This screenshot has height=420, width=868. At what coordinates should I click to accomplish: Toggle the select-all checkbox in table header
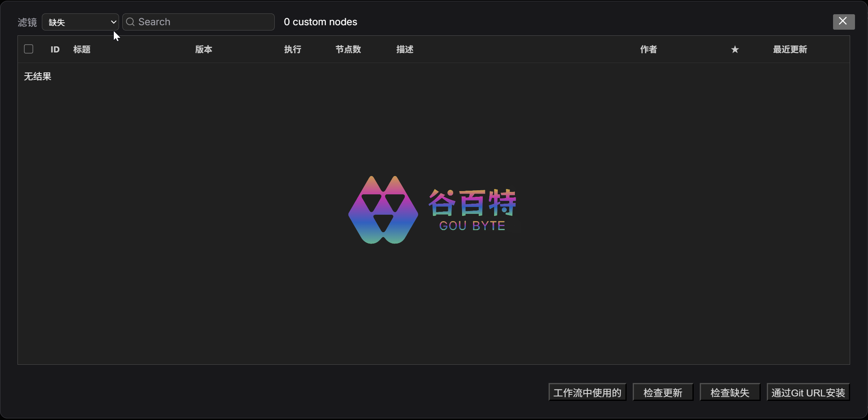(x=28, y=49)
